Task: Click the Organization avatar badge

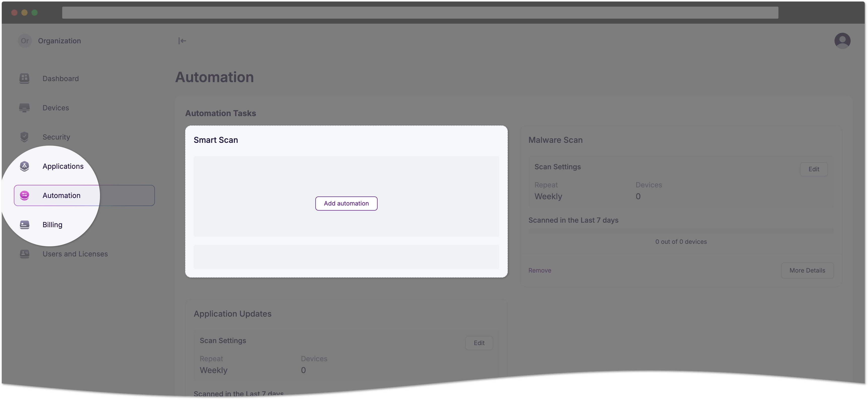Action: (x=25, y=41)
